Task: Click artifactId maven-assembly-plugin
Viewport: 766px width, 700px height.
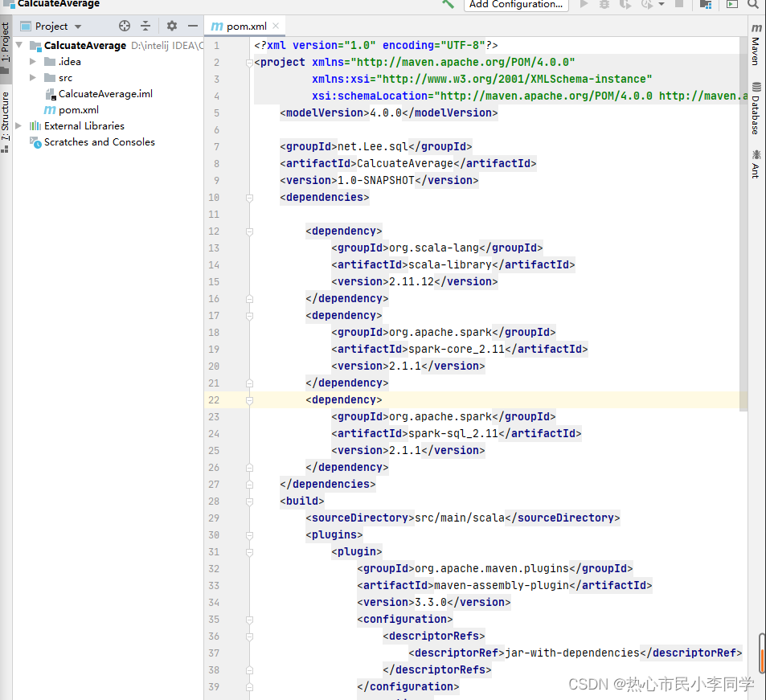Action: 502,586
